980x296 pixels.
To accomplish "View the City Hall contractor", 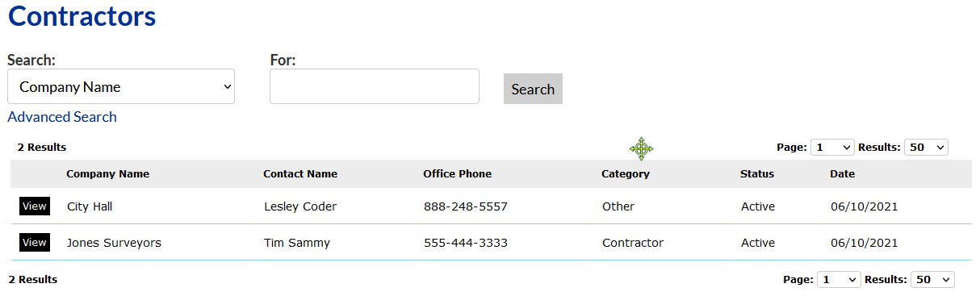I will 35,206.
